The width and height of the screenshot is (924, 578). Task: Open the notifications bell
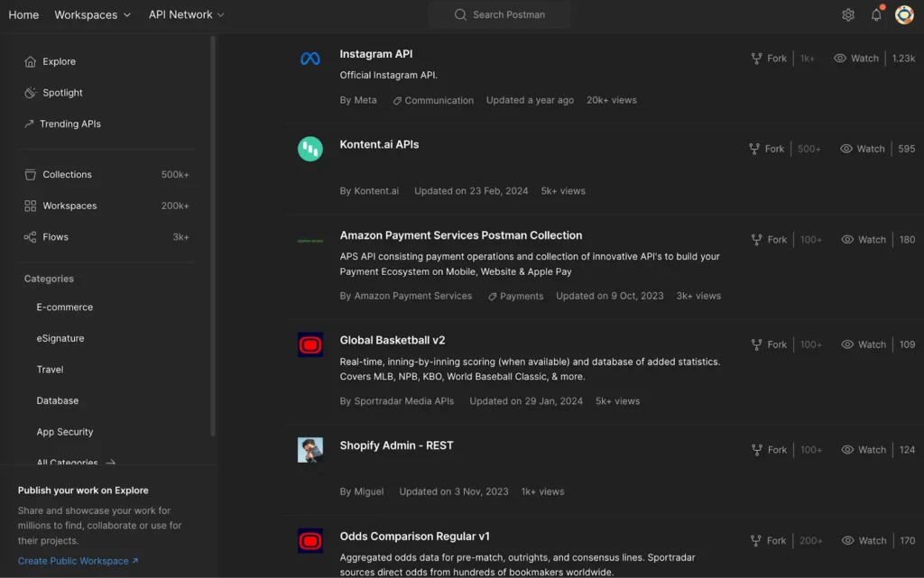(x=876, y=14)
